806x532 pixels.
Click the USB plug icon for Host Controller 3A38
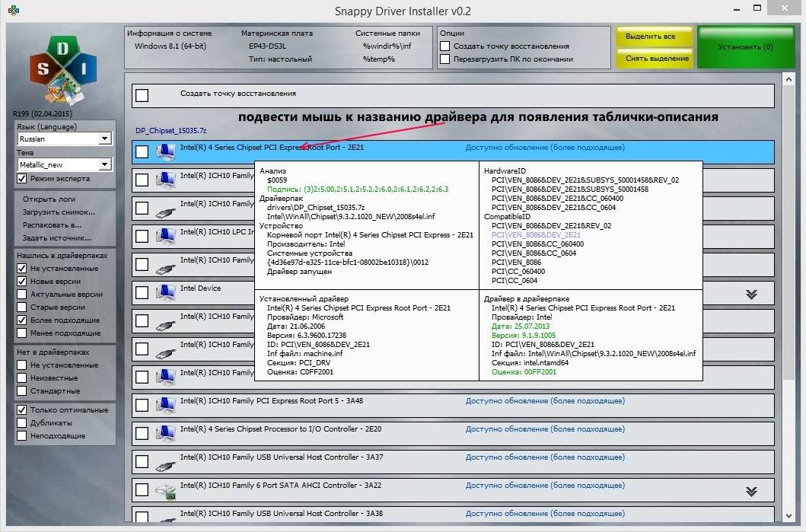pos(165,520)
